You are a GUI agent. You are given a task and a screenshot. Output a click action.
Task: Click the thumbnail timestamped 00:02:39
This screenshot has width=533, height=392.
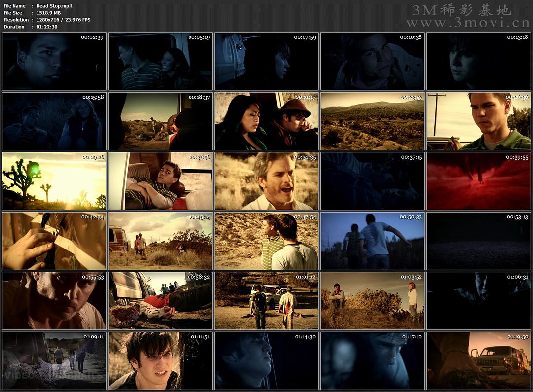point(54,61)
